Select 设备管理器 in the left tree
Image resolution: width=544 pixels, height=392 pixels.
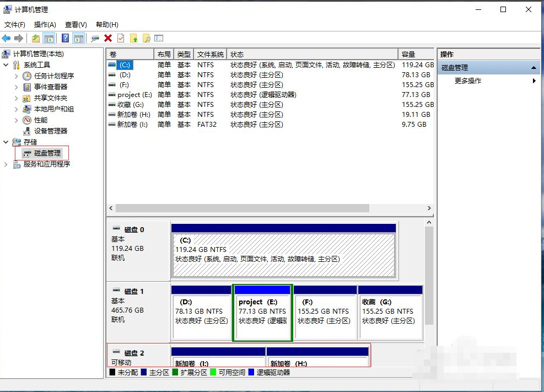pyautogui.click(x=50, y=131)
